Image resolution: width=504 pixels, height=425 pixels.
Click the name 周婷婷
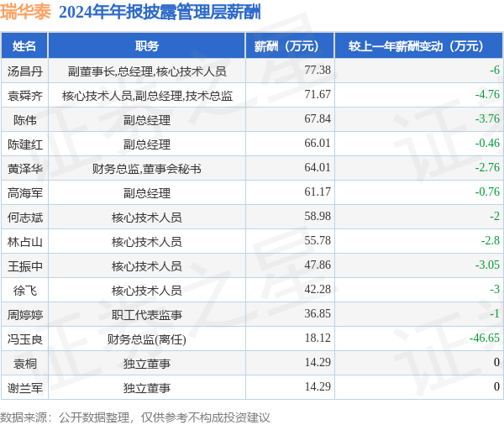(x=25, y=315)
